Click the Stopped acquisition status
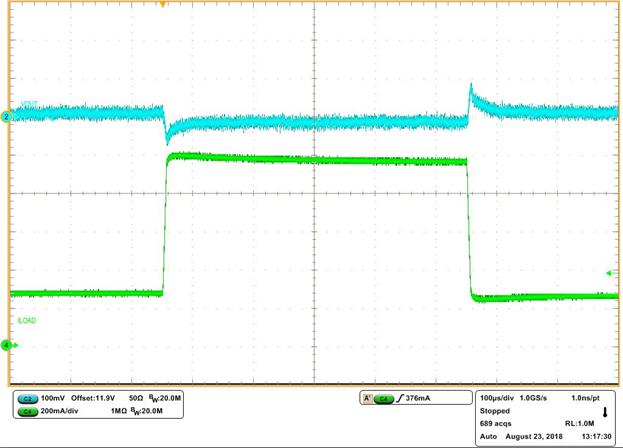Screen dimensions: 623x448 [497, 411]
